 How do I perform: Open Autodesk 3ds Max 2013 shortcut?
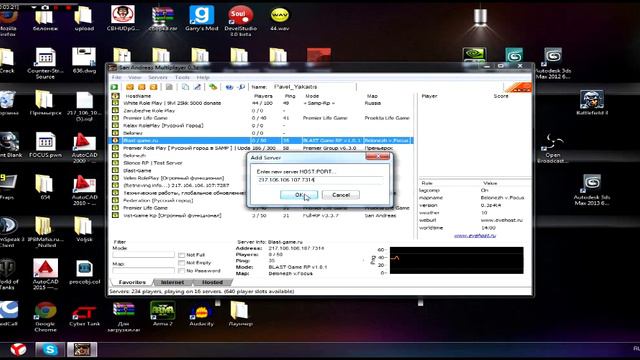(592, 190)
